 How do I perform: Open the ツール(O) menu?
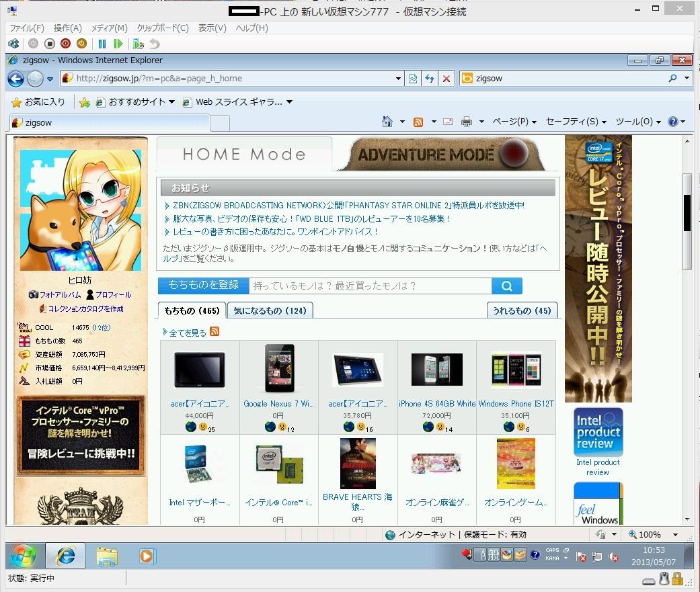638,122
